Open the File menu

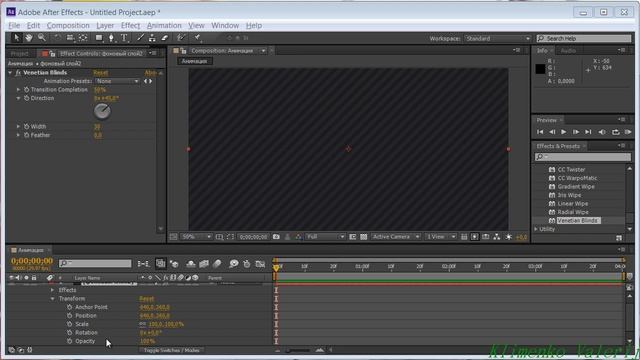(x=14, y=25)
